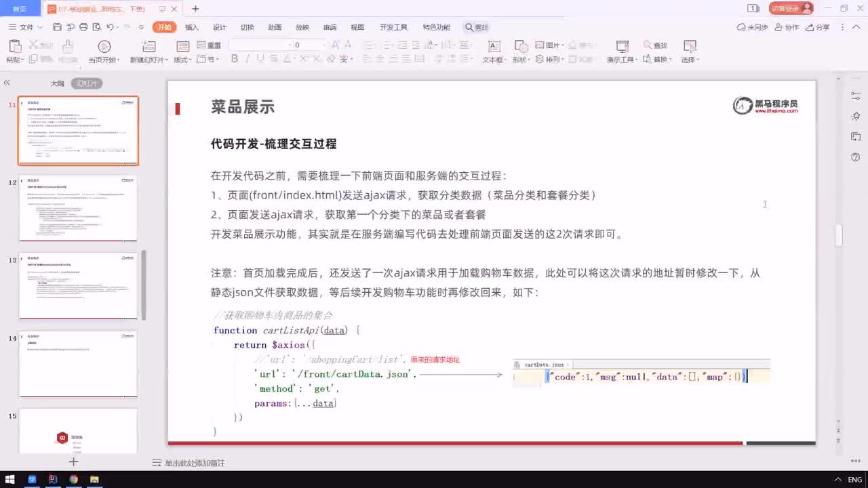Click the Format Painter brush icon
Image resolution: width=868 pixels, height=488 pixels.
67,46
